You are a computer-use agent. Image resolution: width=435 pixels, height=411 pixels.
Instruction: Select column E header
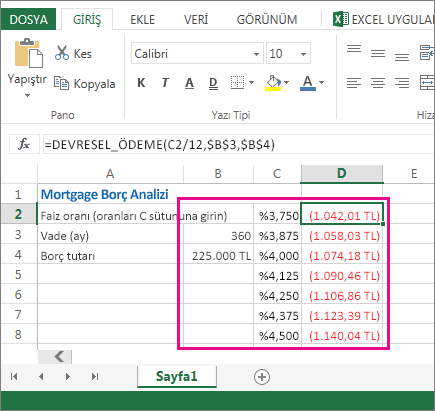414,174
